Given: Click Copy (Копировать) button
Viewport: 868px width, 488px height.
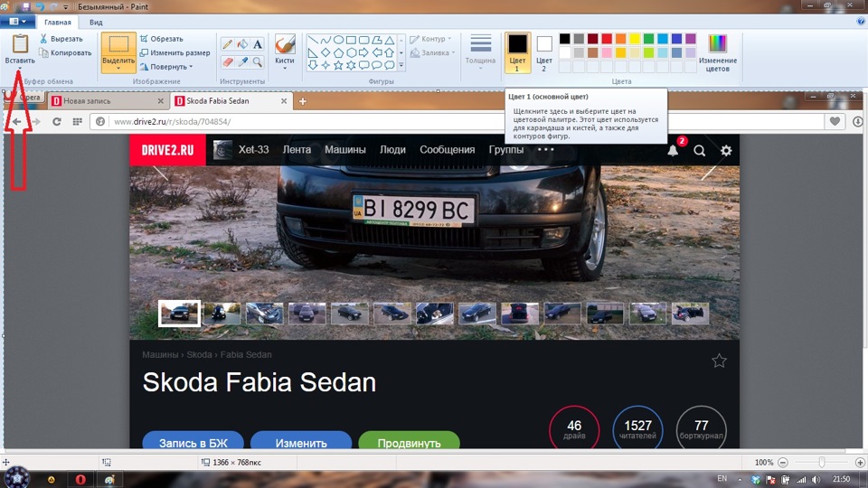Looking at the screenshot, I should click(65, 52).
